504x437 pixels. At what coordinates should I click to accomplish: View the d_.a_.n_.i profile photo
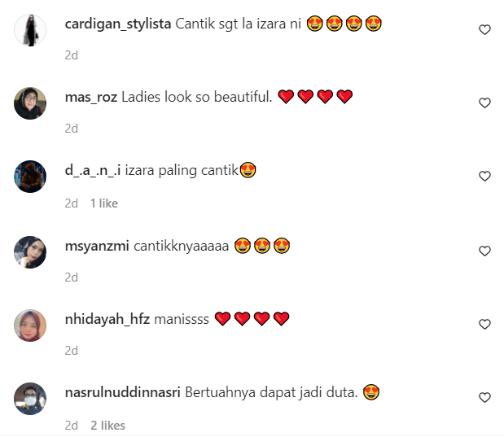(x=30, y=177)
